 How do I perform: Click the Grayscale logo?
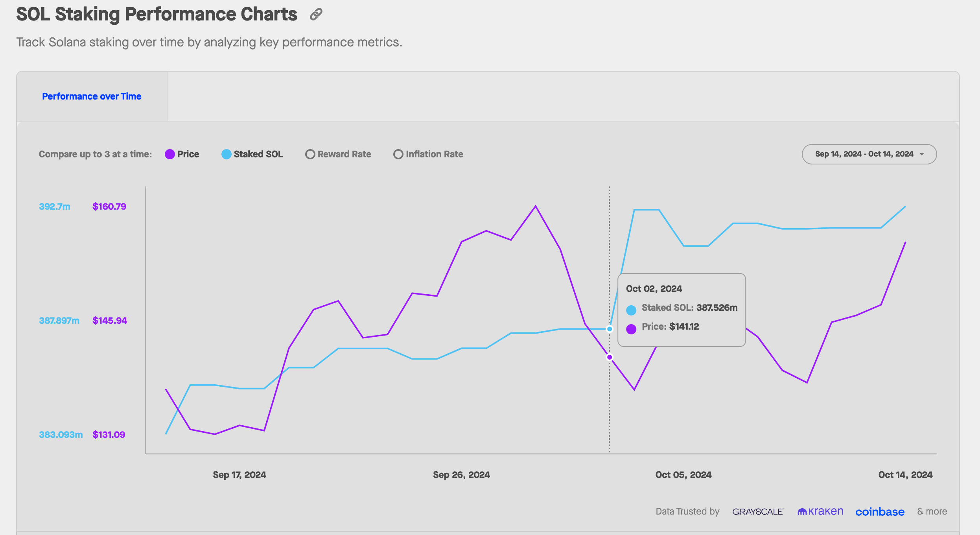(758, 512)
